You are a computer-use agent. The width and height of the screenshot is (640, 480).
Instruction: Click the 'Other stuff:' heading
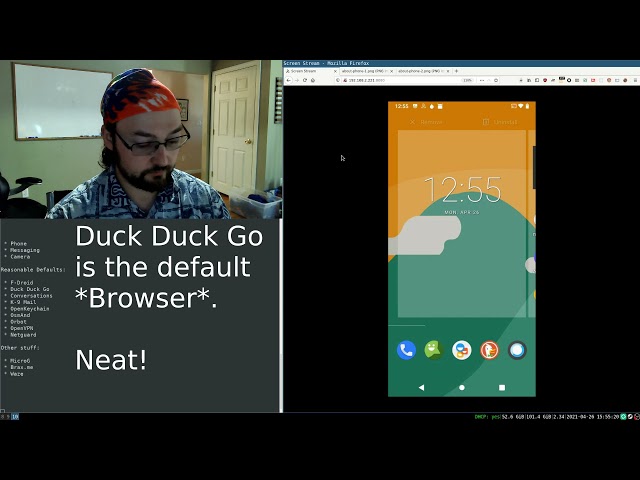(20, 348)
